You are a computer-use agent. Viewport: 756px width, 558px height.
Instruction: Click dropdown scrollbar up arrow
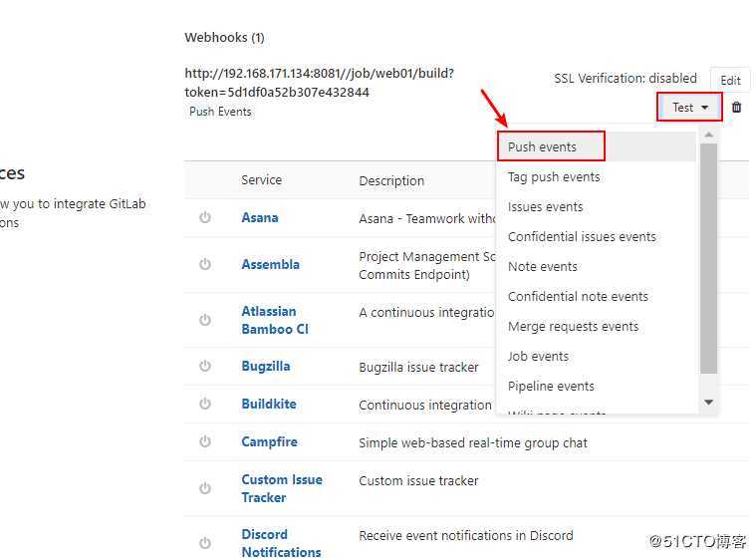708,136
